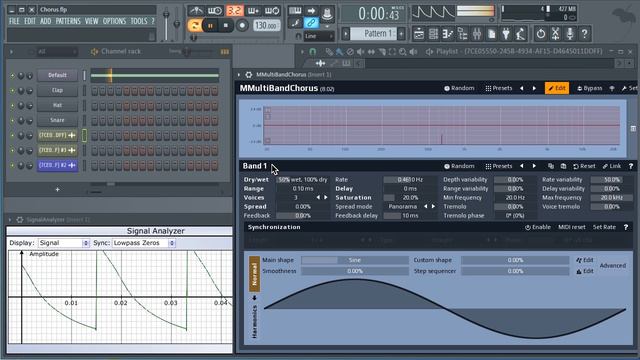This screenshot has height=360, width=640.
Task: Open MMultiBandChorus top Presets menu
Action: tap(499, 88)
